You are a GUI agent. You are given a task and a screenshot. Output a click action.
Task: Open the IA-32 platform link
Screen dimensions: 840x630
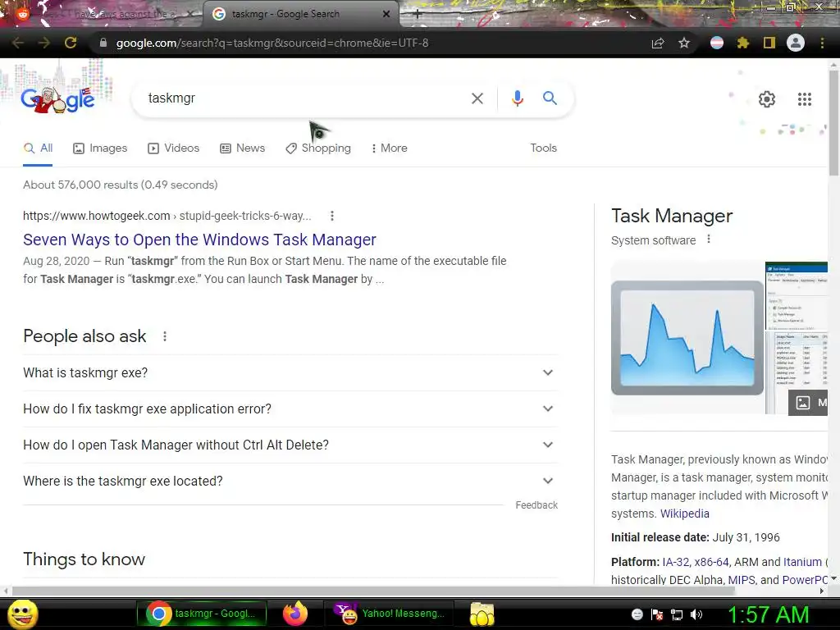pos(675,562)
